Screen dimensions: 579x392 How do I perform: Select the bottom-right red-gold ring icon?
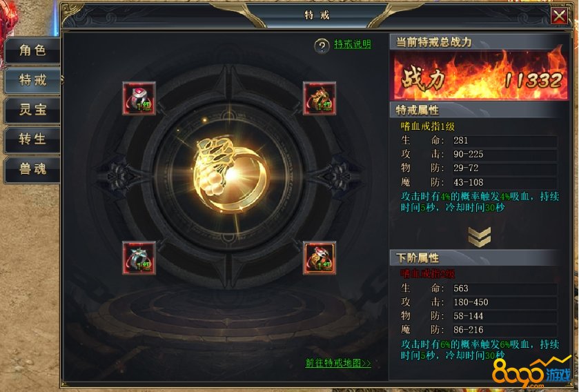320,258
